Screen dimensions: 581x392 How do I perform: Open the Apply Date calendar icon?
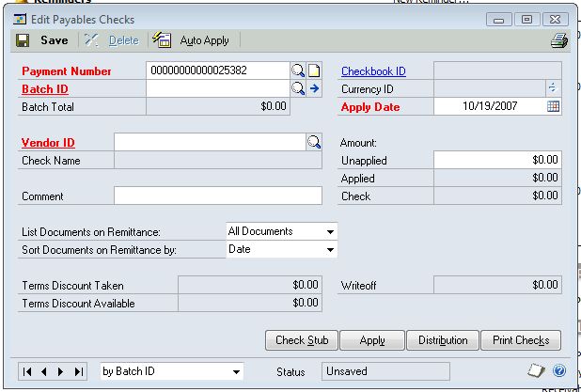coord(553,106)
